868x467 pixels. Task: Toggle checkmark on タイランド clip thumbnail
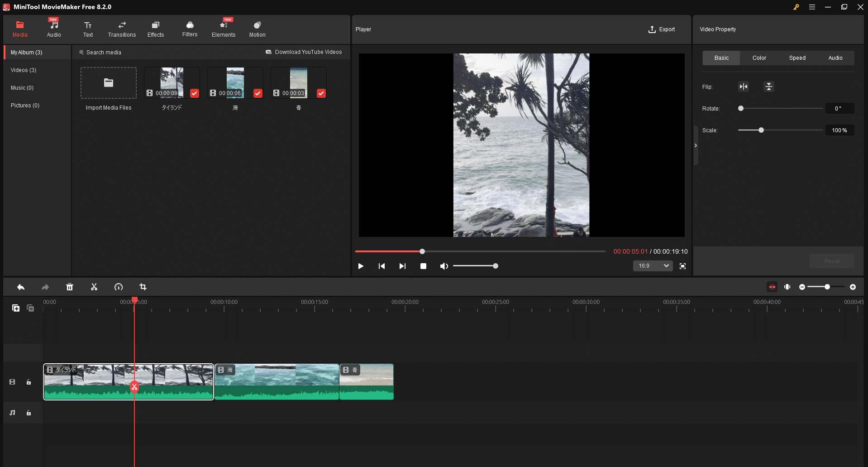click(194, 93)
